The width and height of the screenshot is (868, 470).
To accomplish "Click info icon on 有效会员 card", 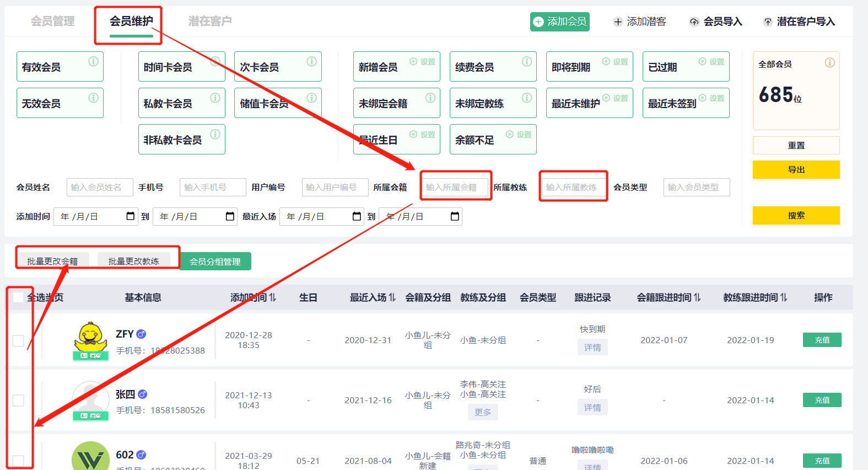I will click(x=93, y=61).
